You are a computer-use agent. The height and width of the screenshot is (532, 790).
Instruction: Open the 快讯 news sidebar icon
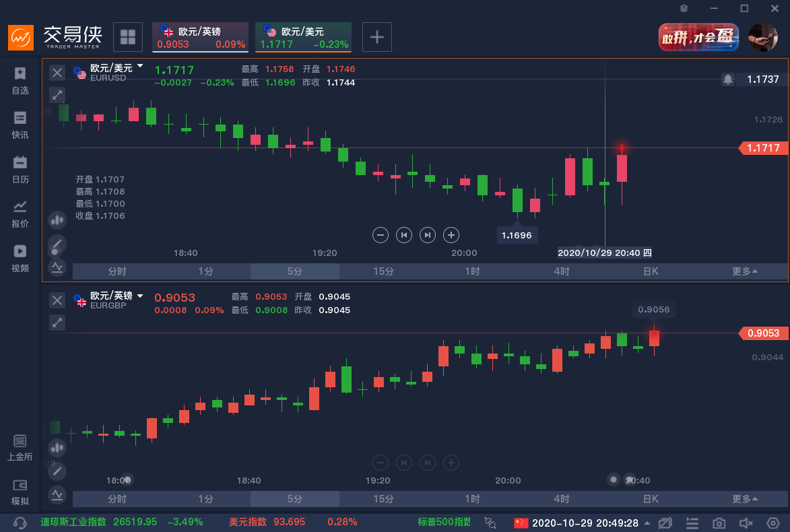click(x=20, y=125)
